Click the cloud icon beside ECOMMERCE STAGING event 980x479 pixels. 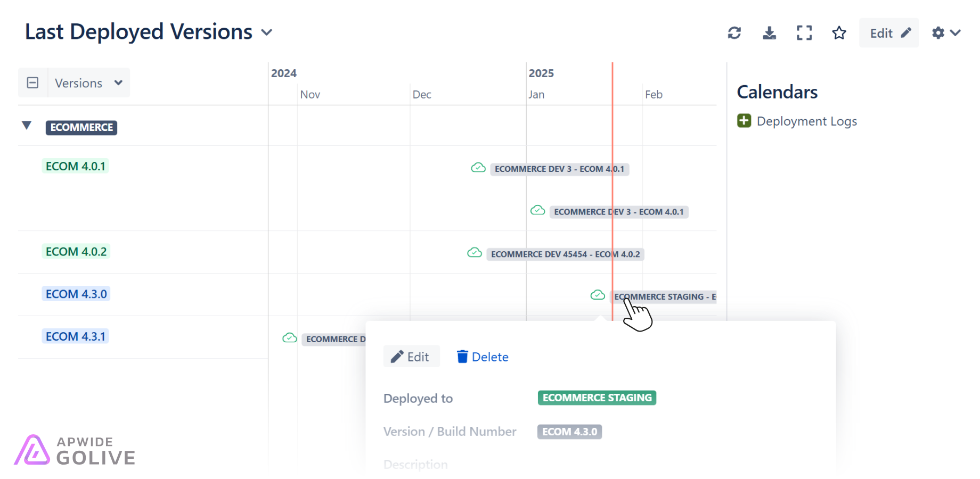tap(598, 295)
